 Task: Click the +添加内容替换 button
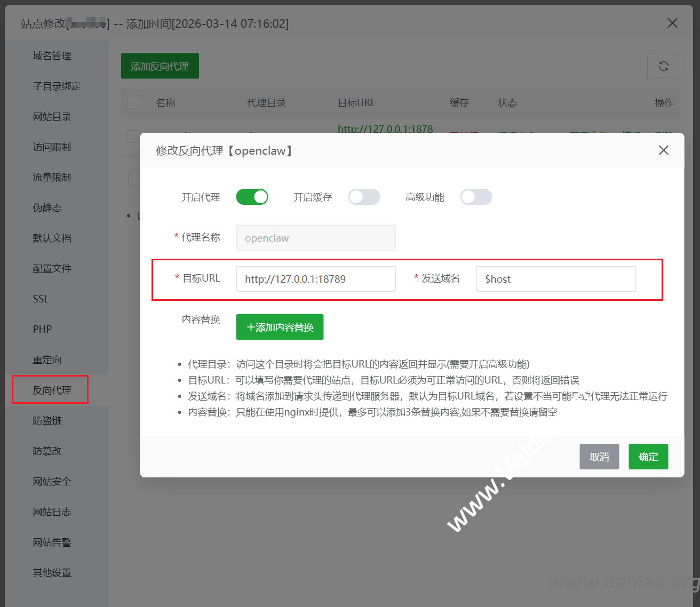(280, 327)
